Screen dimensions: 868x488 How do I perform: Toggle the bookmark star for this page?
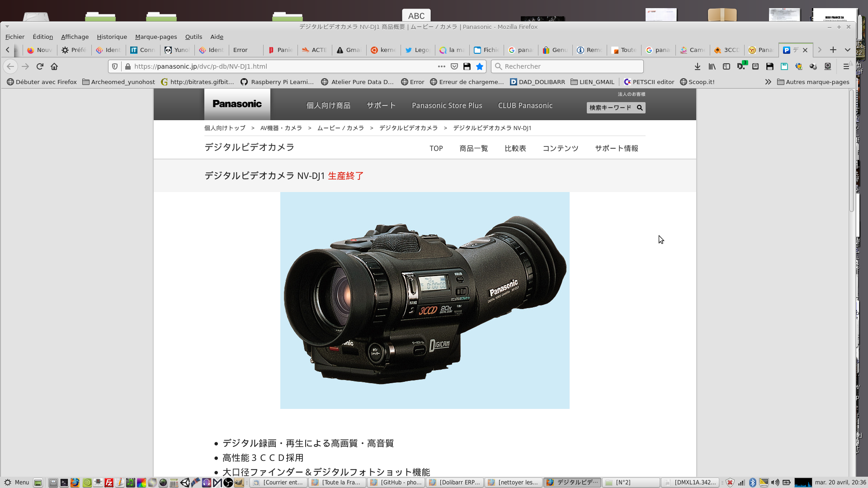480,66
